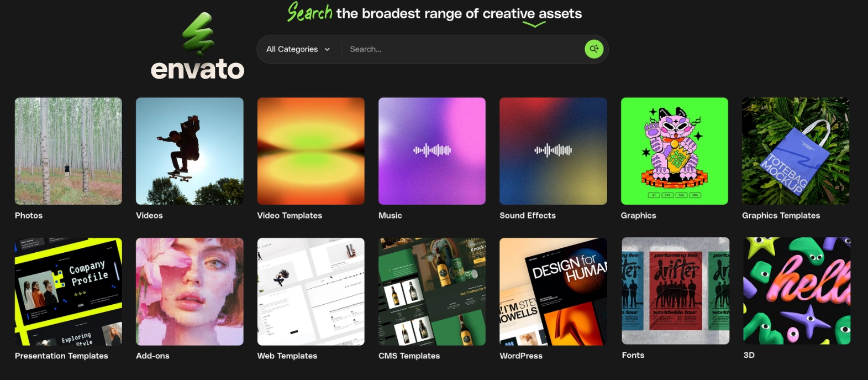This screenshot has width=868, height=380.
Task: Open the CMS Templates bottle thumbnail
Action: click(432, 291)
